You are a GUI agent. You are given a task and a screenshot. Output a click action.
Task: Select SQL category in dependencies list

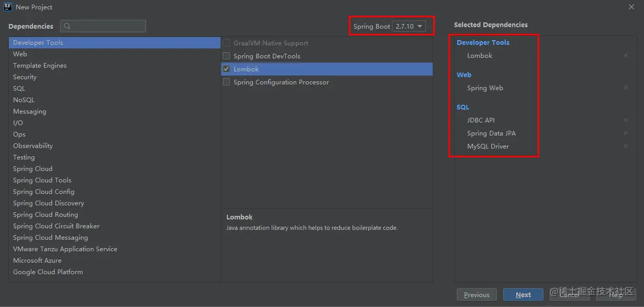click(x=115, y=89)
